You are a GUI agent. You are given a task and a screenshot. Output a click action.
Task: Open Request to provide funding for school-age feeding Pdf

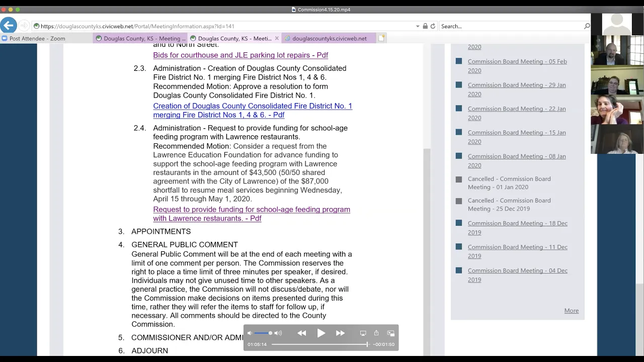pyautogui.click(x=252, y=214)
